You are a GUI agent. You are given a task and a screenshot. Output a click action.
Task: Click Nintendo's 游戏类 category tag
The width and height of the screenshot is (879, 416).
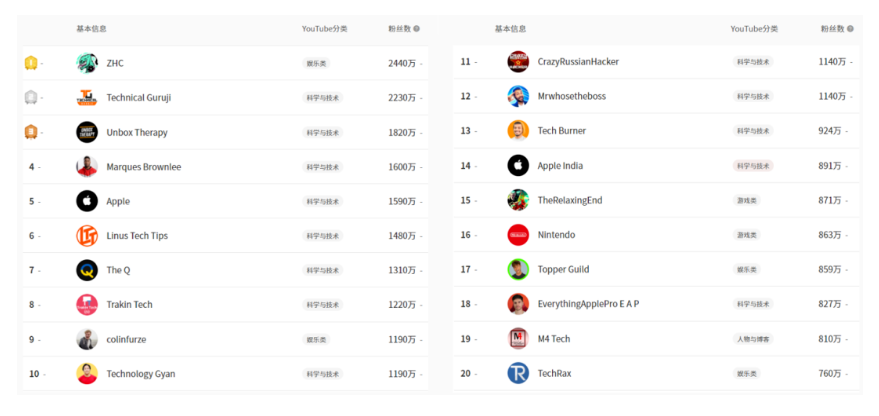(x=746, y=235)
